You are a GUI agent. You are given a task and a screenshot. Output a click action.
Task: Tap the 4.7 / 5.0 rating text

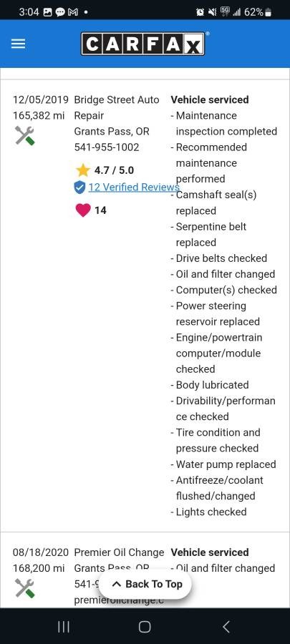114,170
